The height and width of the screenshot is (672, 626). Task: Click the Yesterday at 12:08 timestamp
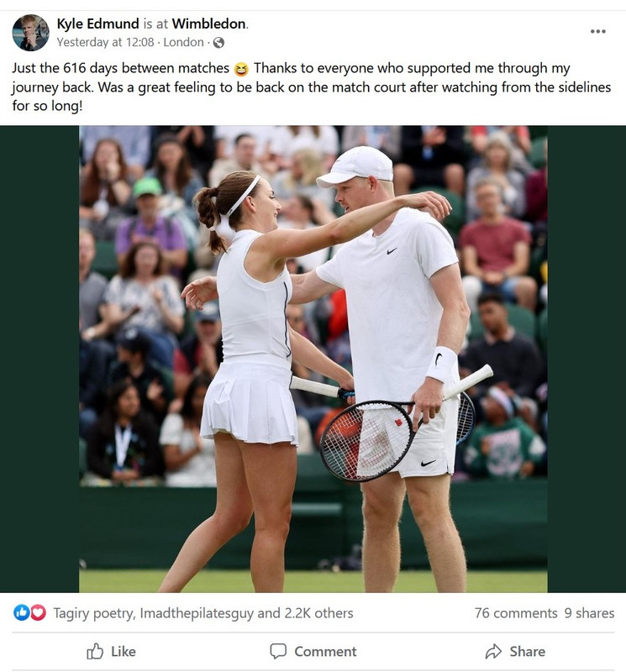coord(105,42)
